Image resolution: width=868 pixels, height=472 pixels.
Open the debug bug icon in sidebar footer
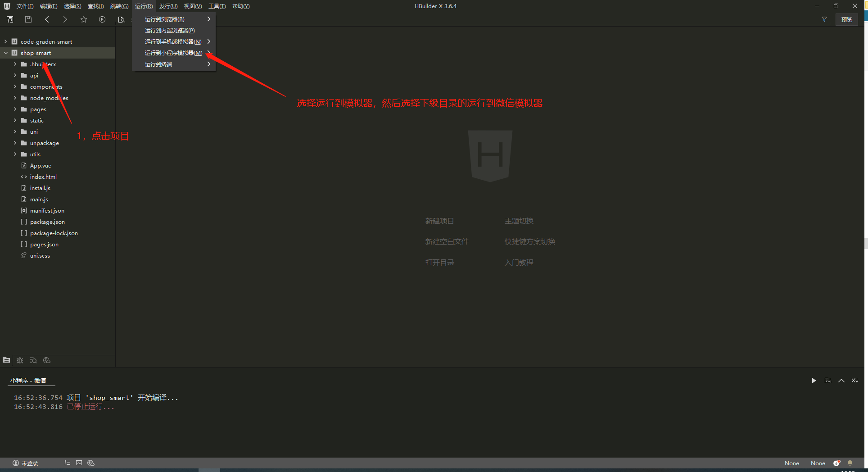point(20,360)
